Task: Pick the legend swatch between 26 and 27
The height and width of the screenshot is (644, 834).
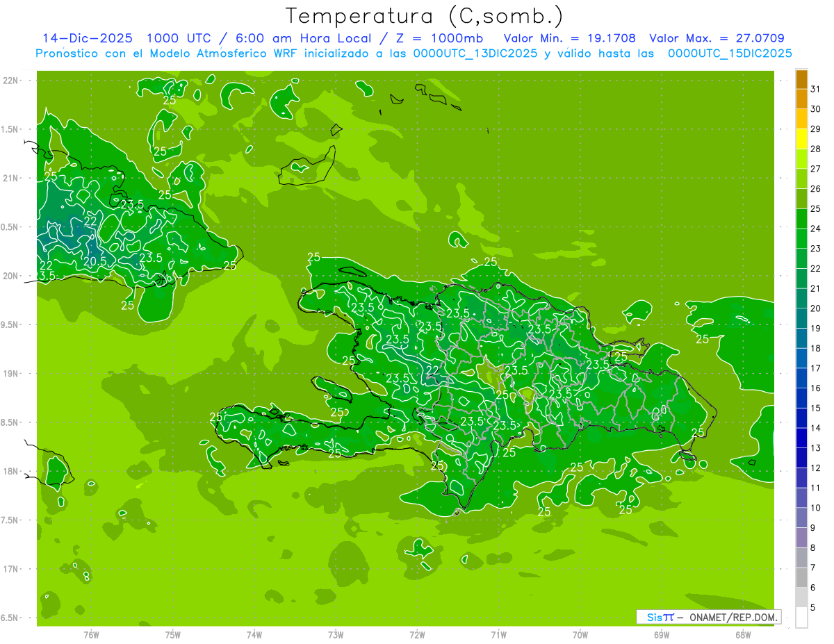Action: [802, 179]
